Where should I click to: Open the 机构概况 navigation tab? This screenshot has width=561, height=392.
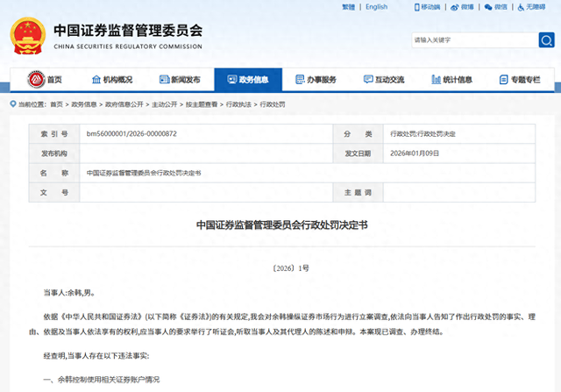111,80
